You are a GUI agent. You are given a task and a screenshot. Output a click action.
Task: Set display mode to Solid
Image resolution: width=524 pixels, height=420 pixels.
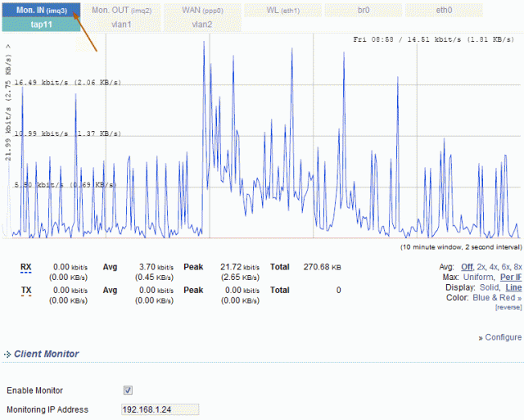pos(490,287)
